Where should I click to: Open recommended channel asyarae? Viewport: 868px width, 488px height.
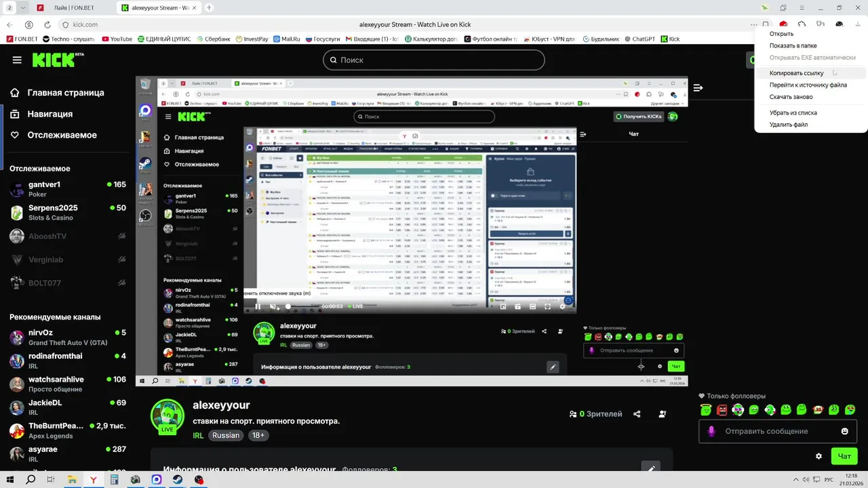coord(68,453)
